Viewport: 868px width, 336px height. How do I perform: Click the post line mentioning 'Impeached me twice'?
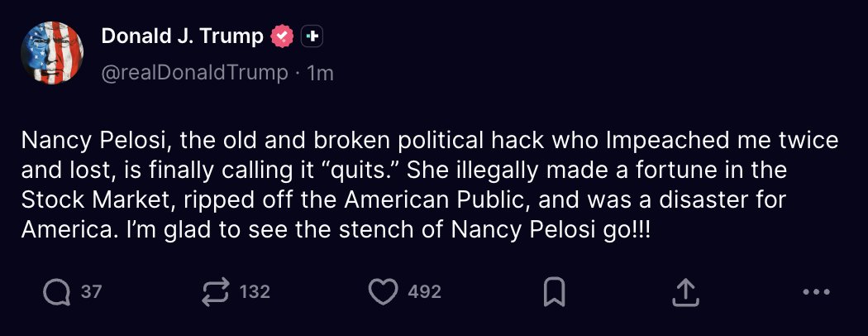tap(419, 140)
